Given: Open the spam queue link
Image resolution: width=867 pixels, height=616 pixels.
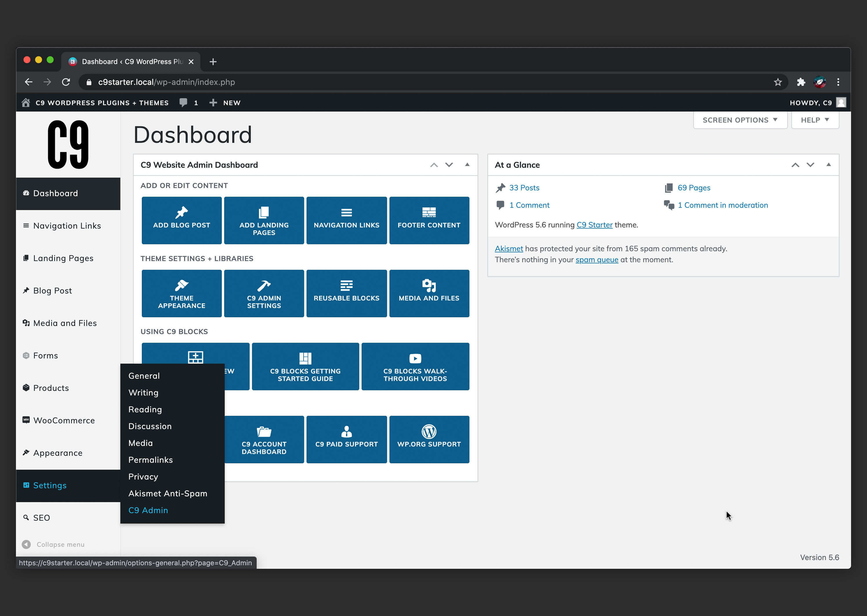Looking at the screenshot, I should tap(597, 260).
